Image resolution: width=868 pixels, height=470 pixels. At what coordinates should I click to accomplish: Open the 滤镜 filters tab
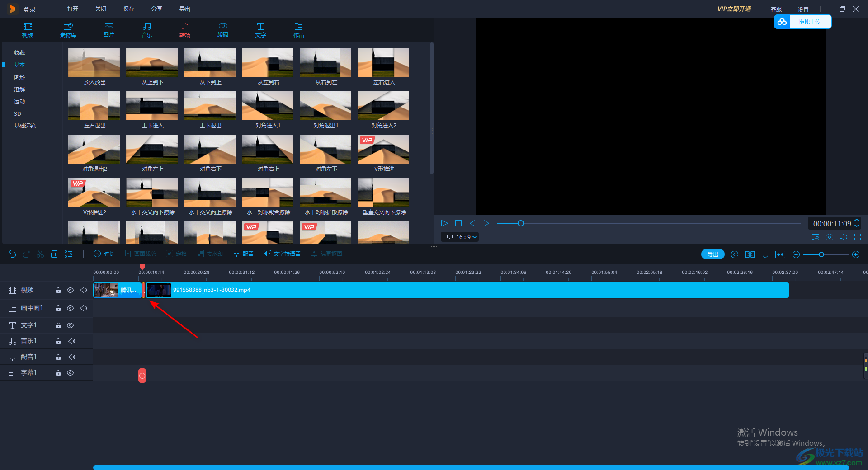point(223,30)
